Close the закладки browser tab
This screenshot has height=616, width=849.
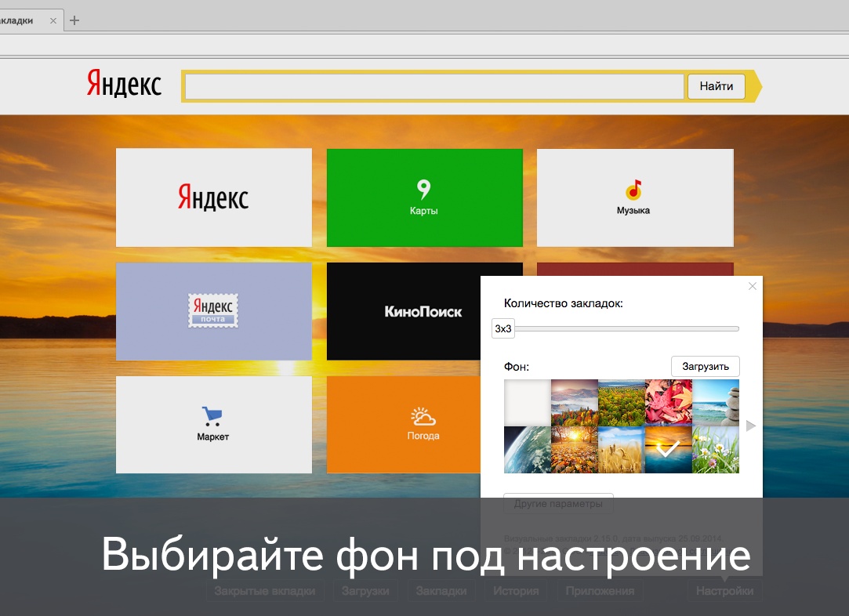(x=53, y=20)
